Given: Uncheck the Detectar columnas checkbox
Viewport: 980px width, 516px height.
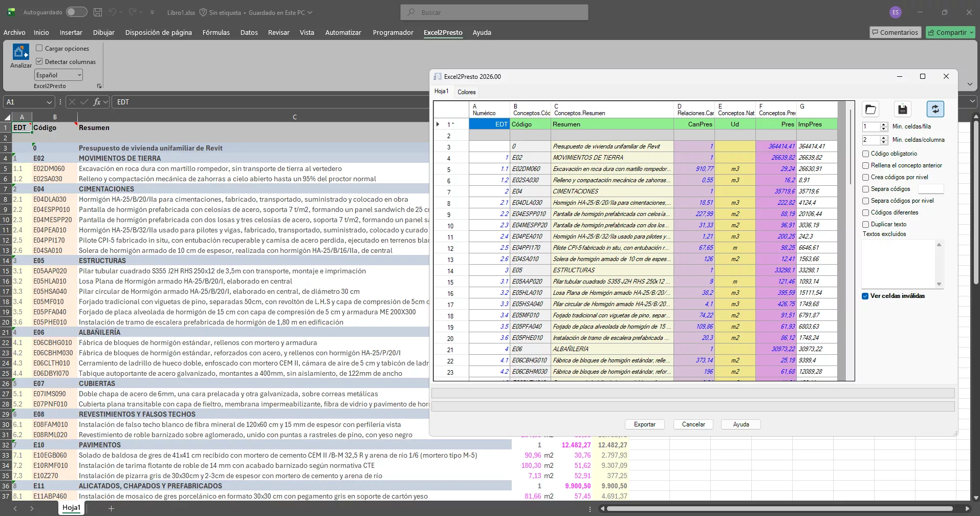Looking at the screenshot, I should point(39,61).
